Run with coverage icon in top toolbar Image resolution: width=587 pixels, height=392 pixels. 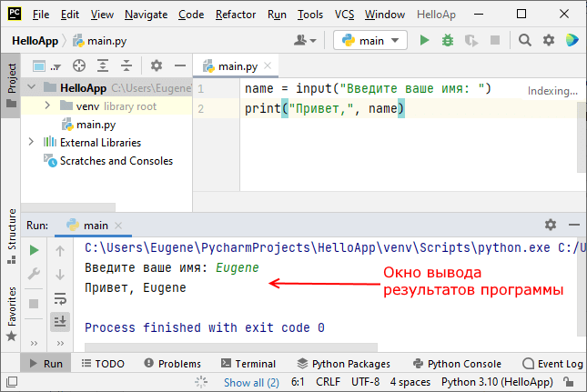click(471, 40)
